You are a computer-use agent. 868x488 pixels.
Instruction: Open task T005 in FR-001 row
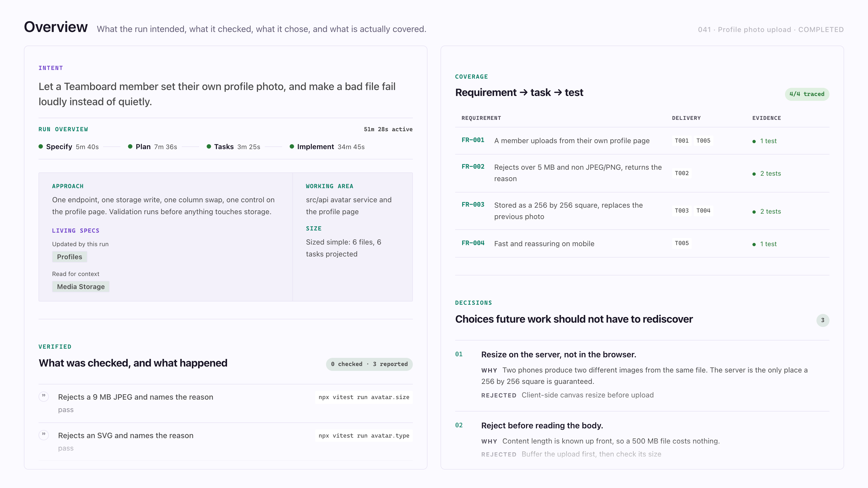[703, 141]
